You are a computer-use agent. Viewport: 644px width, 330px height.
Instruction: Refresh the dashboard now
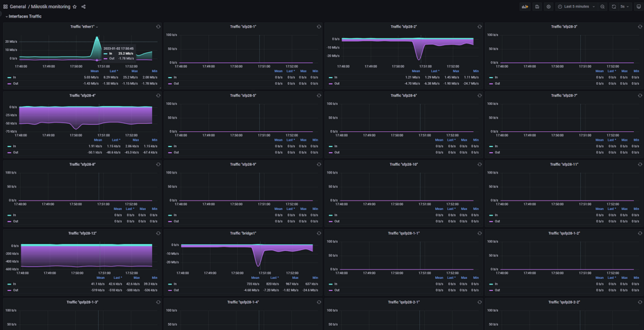point(614,6)
